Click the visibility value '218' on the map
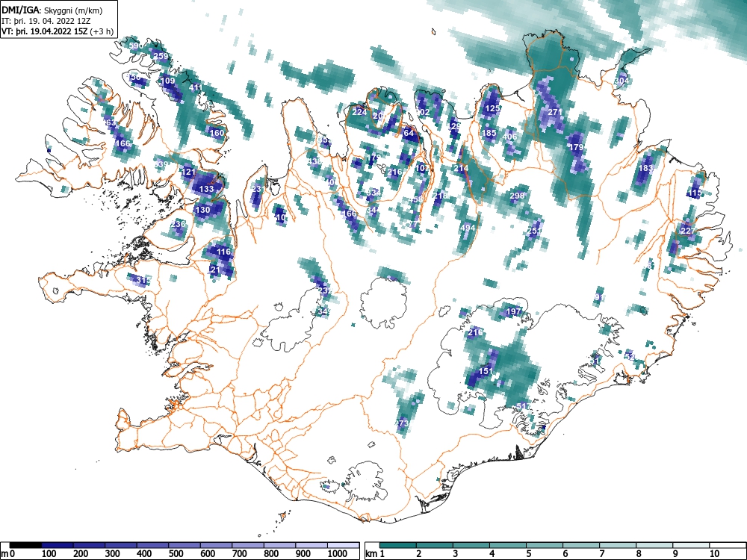Image resolution: width=747 pixels, height=560 pixels. (440, 196)
